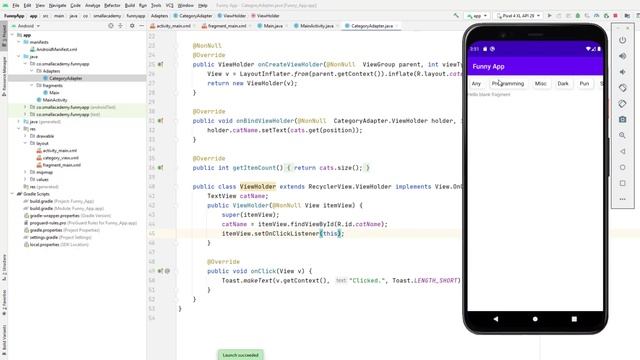640x360 pixels.
Task: Collapse the app module tree node
Action: [x=12, y=35]
